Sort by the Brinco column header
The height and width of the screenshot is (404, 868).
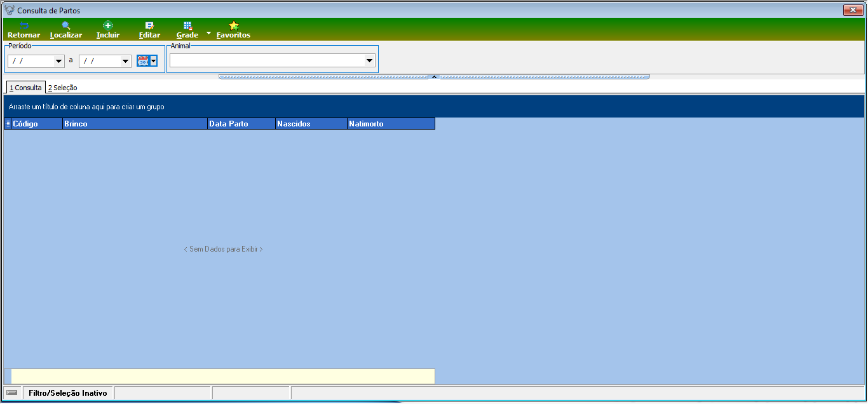pos(135,124)
